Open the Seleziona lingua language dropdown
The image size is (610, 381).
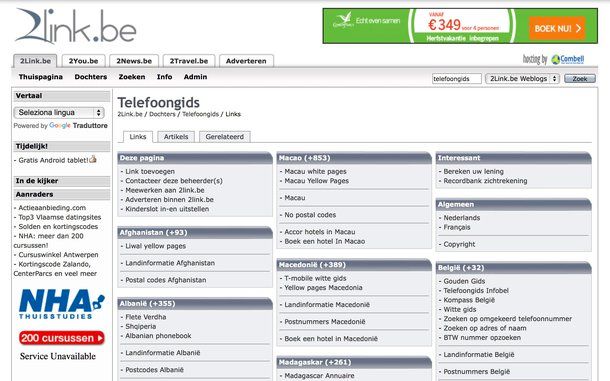(x=59, y=112)
